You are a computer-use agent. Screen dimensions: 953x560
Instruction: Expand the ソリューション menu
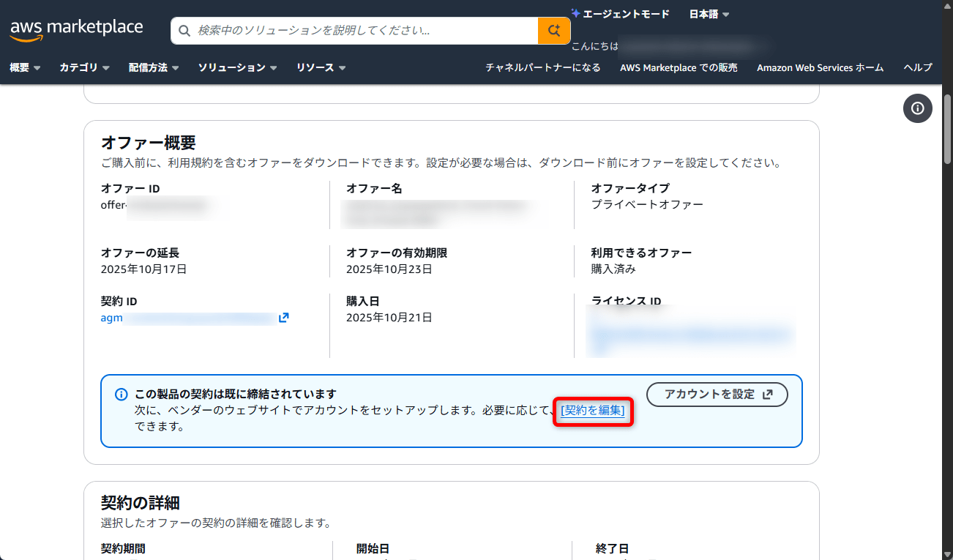click(x=237, y=67)
